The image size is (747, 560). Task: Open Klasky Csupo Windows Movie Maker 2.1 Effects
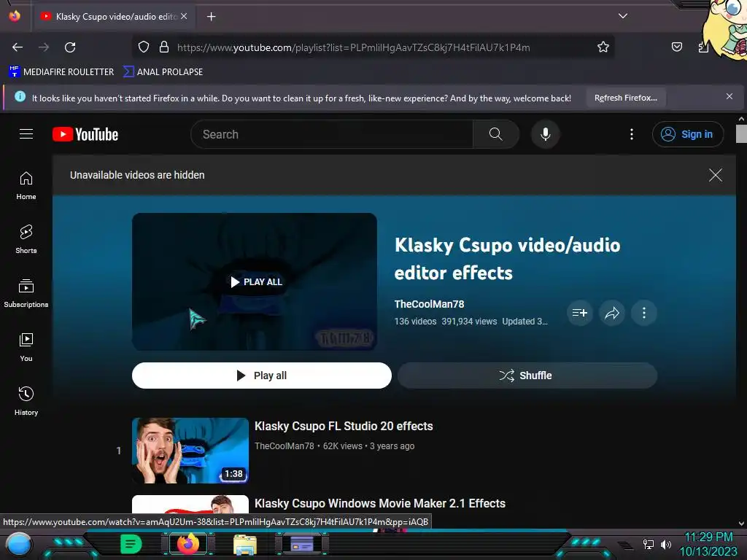[x=379, y=503]
